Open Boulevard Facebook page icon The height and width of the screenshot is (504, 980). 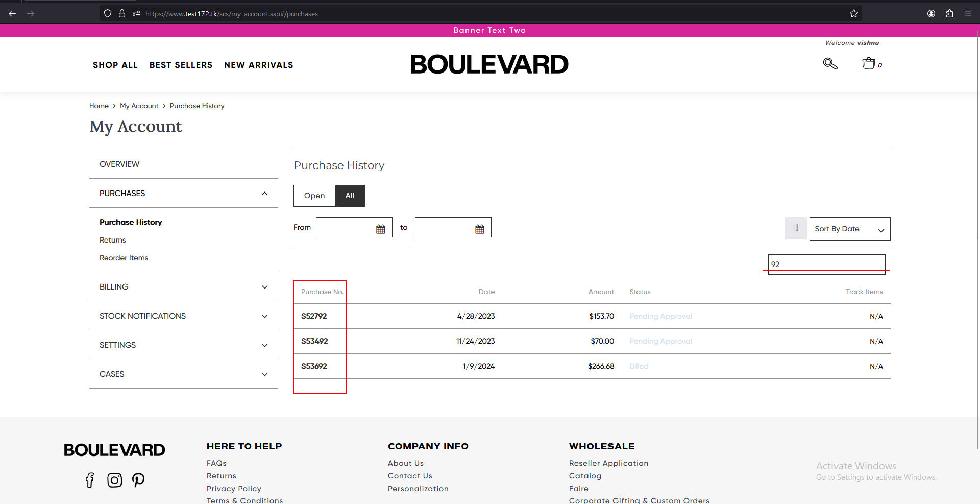(90, 480)
